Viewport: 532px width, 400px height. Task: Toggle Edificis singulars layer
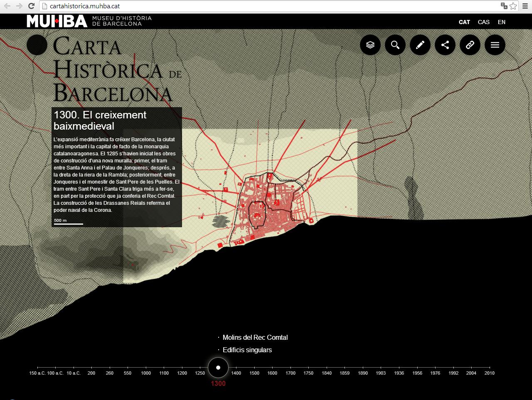coord(247,350)
